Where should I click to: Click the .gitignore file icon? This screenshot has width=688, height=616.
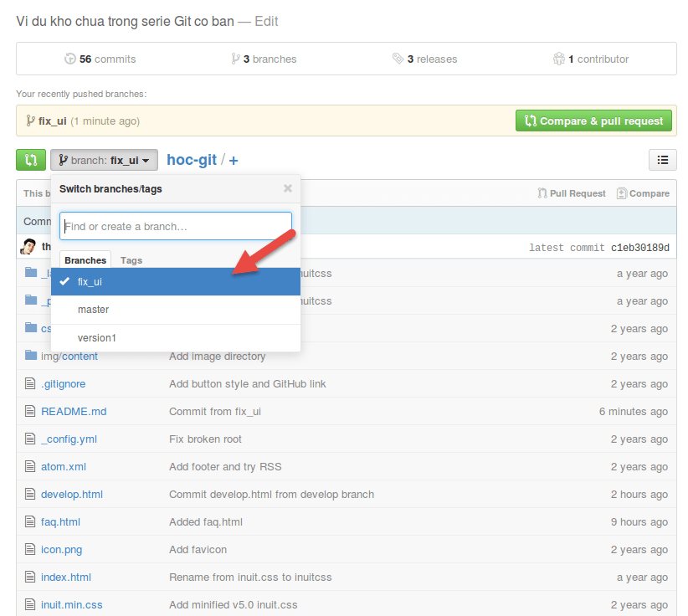30,383
